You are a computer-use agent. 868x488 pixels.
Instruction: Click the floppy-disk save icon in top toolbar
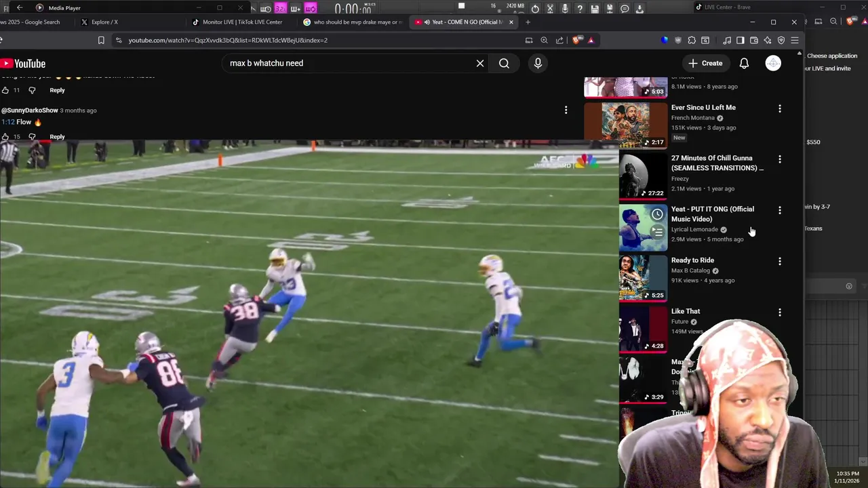(595, 9)
